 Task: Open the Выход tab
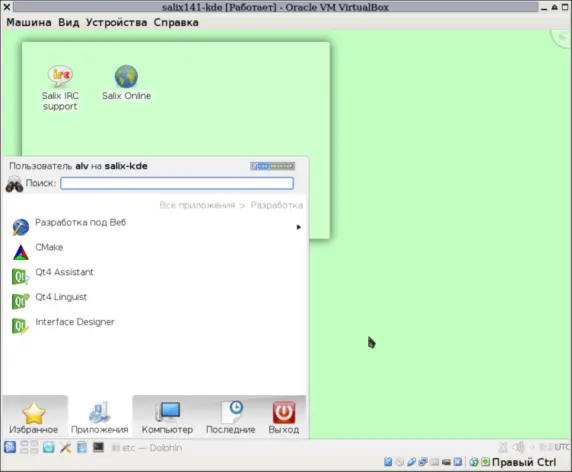(284, 417)
